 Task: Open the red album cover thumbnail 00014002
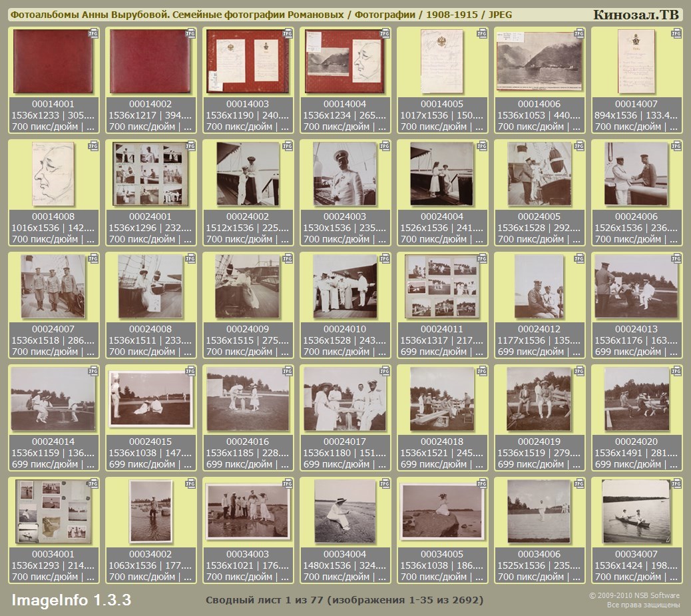tap(150, 62)
